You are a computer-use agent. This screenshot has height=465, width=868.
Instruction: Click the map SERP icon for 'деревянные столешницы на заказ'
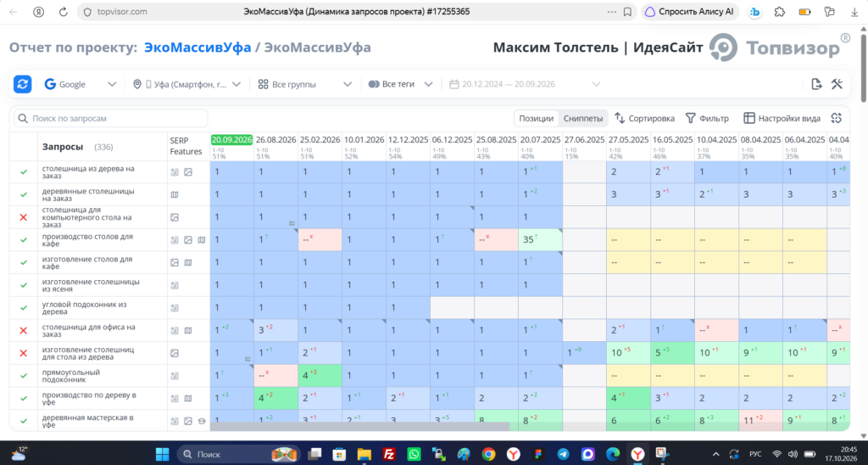(x=175, y=194)
